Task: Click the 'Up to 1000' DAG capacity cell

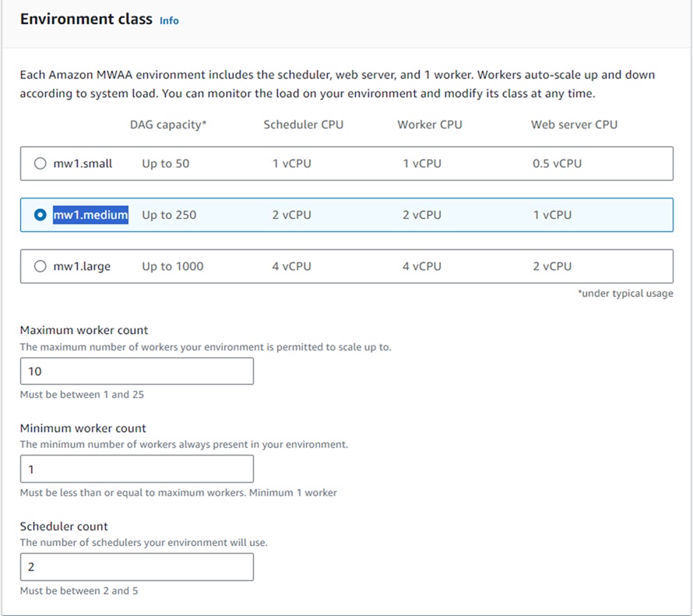Action: [172, 266]
